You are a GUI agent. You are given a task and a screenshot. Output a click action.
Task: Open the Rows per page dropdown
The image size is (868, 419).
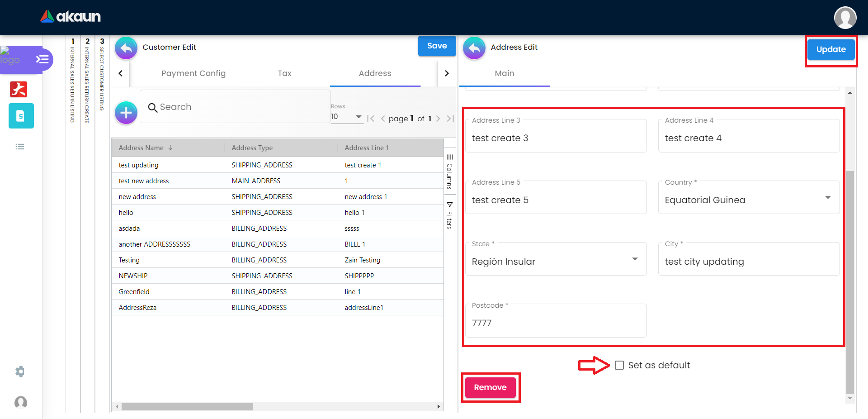point(347,117)
